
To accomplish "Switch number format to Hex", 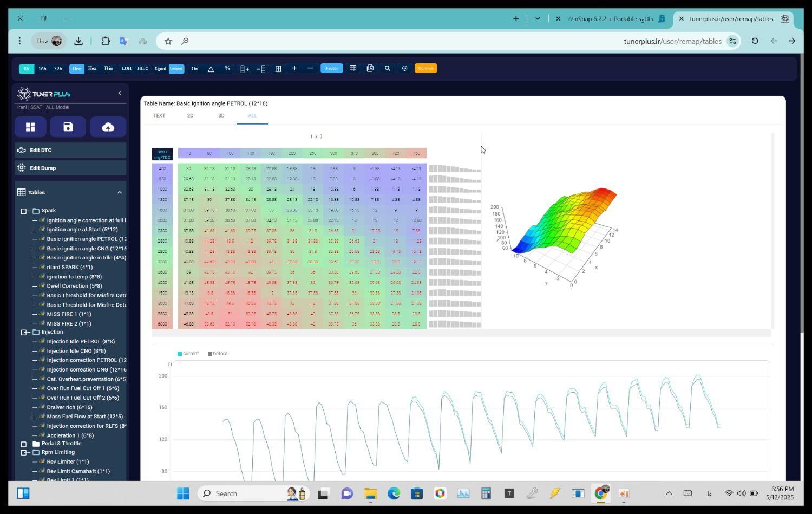I will click(92, 68).
